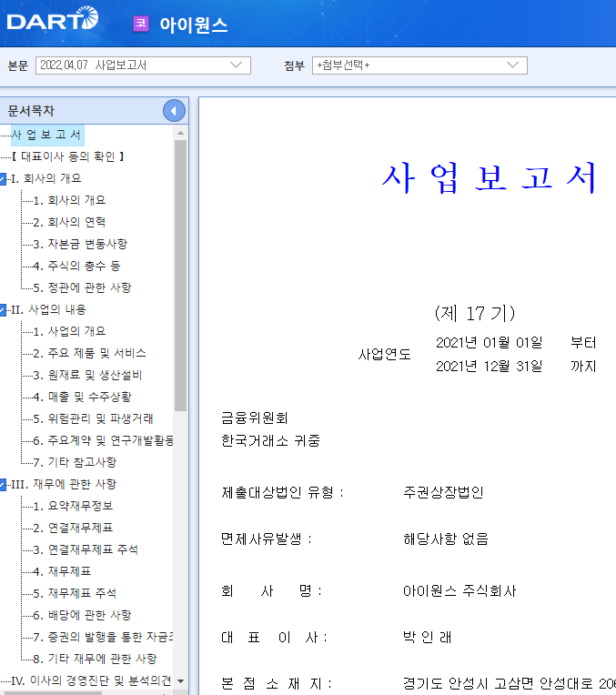
Task: Click the 금융위원회 text
Action: [255, 418]
